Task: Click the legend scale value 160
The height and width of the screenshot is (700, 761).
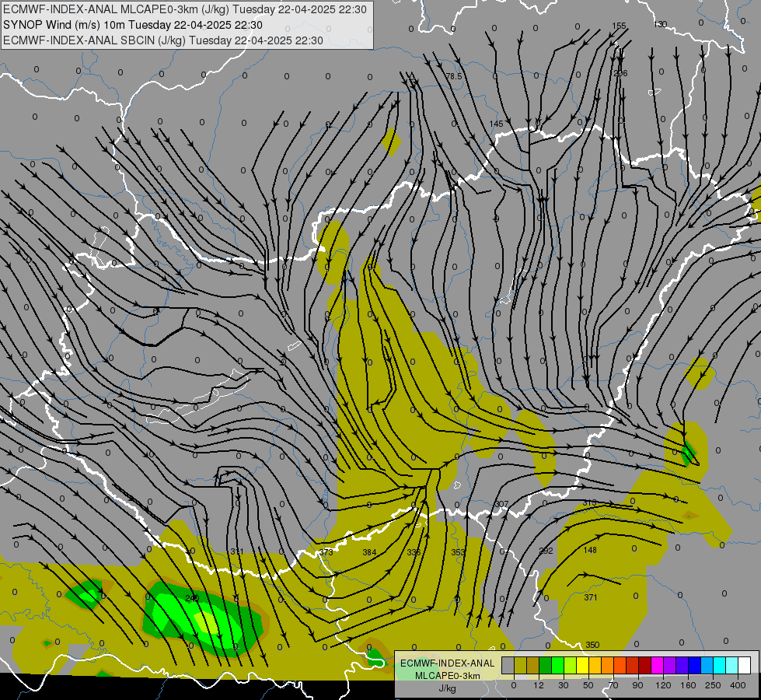Action: [x=688, y=685]
